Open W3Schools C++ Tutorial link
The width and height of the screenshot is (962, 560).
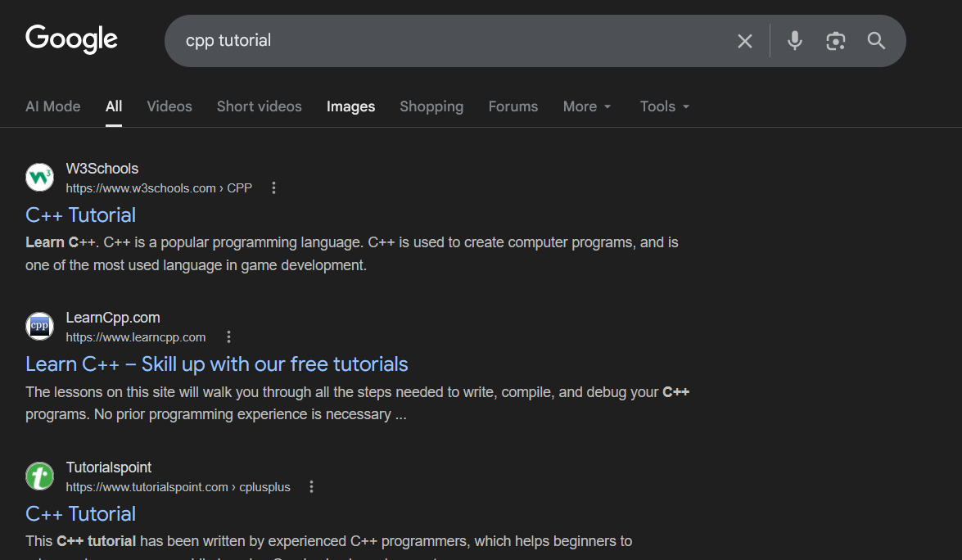click(x=80, y=215)
